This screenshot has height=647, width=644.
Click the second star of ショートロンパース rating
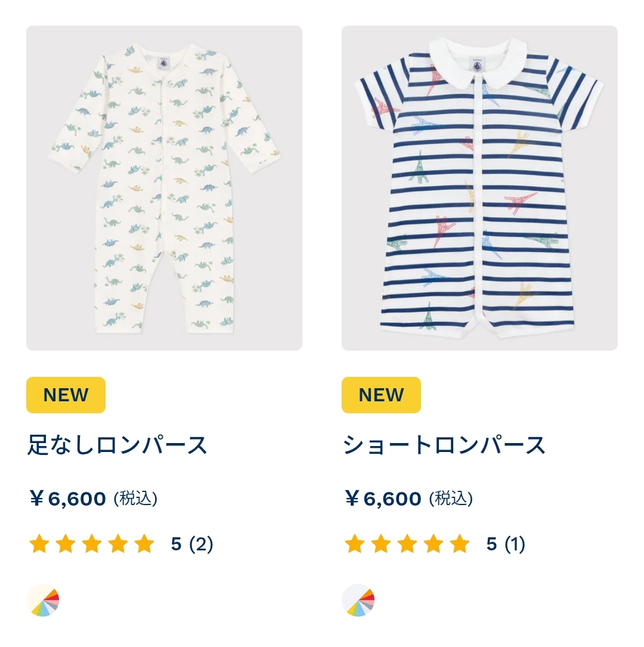click(381, 543)
